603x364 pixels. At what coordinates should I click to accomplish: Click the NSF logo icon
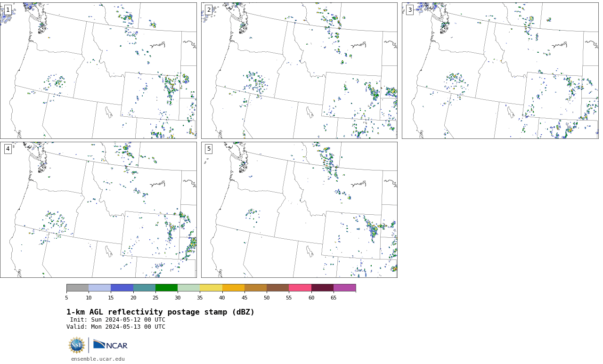77,345
